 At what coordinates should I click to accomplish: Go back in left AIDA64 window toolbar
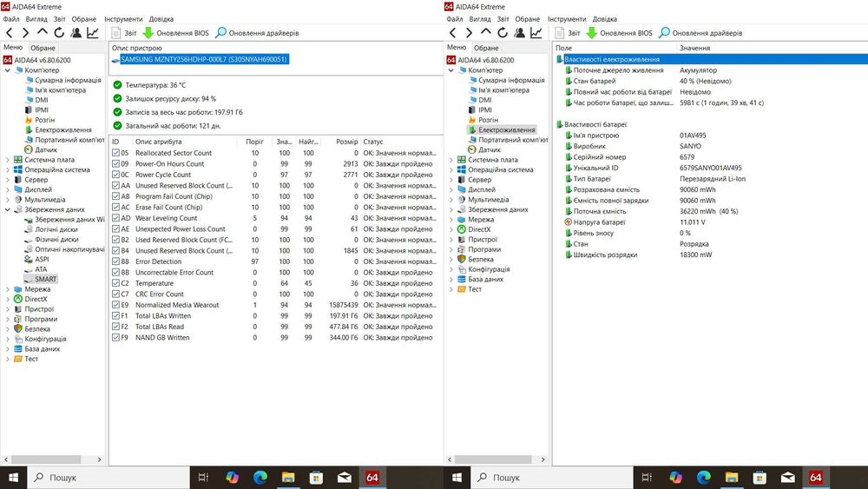click(10, 33)
